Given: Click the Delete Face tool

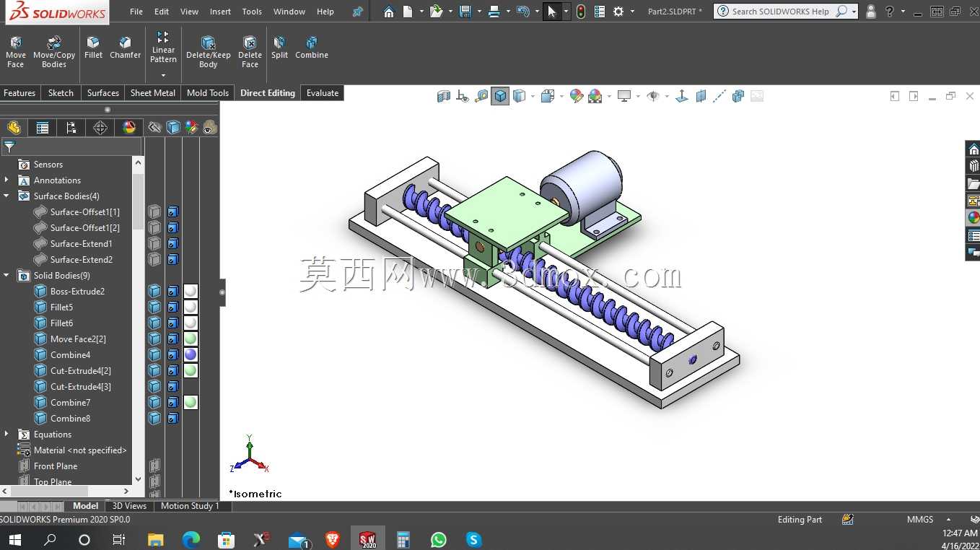Looking at the screenshot, I should (x=250, y=52).
